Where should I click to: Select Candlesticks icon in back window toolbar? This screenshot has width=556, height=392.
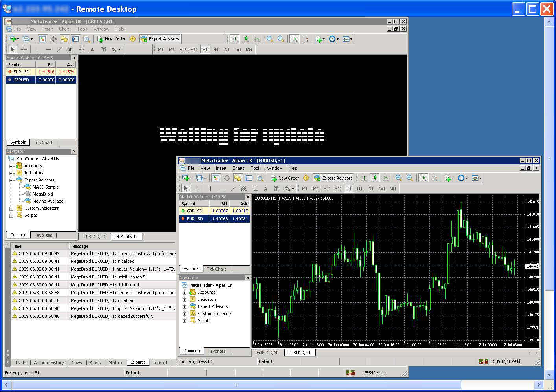pyautogui.click(x=246, y=39)
